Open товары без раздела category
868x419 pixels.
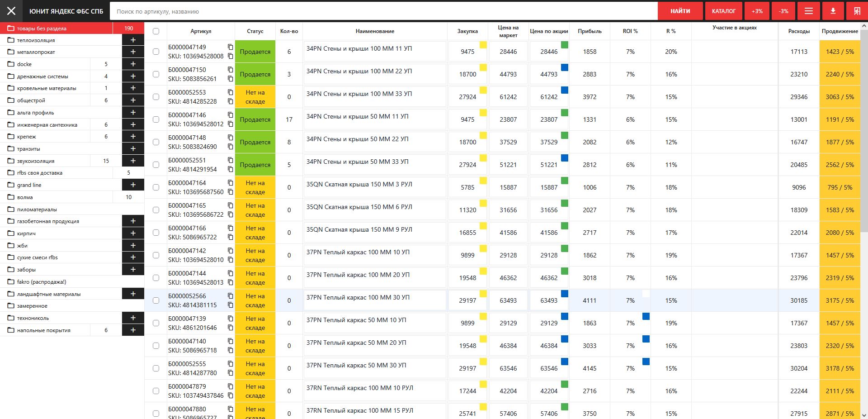tap(56, 28)
